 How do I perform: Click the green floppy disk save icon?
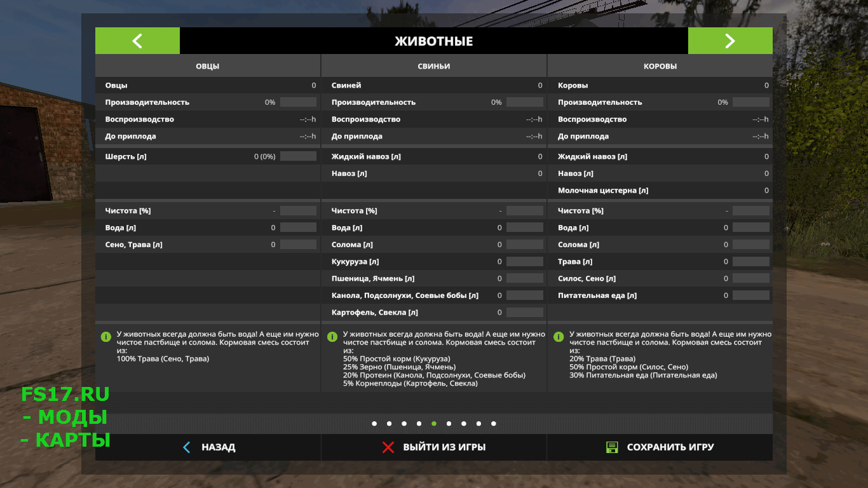(612, 447)
